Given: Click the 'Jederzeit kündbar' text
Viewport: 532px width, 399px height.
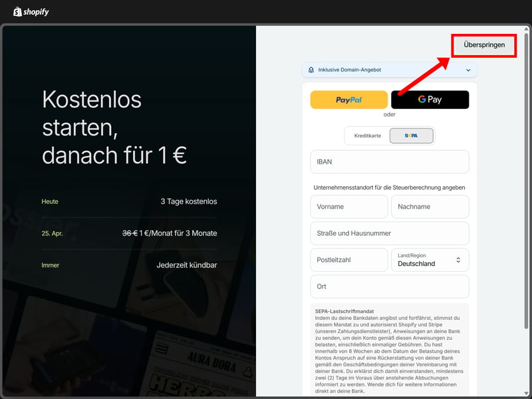Looking at the screenshot, I should (x=187, y=265).
